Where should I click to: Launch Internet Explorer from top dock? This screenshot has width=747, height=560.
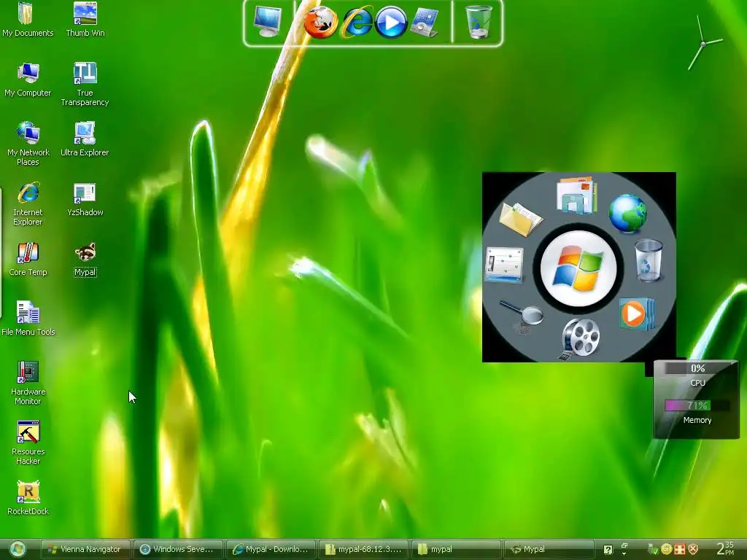pyautogui.click(x=357, y=22)
